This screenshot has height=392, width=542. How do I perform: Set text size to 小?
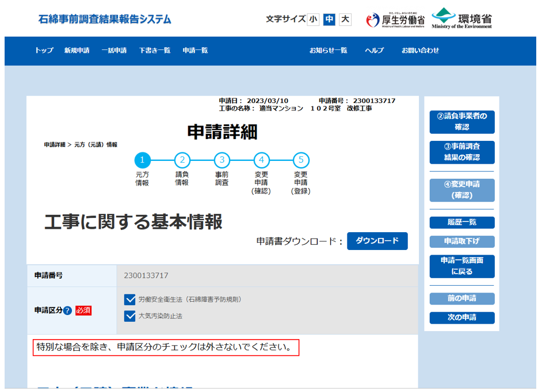313,20
